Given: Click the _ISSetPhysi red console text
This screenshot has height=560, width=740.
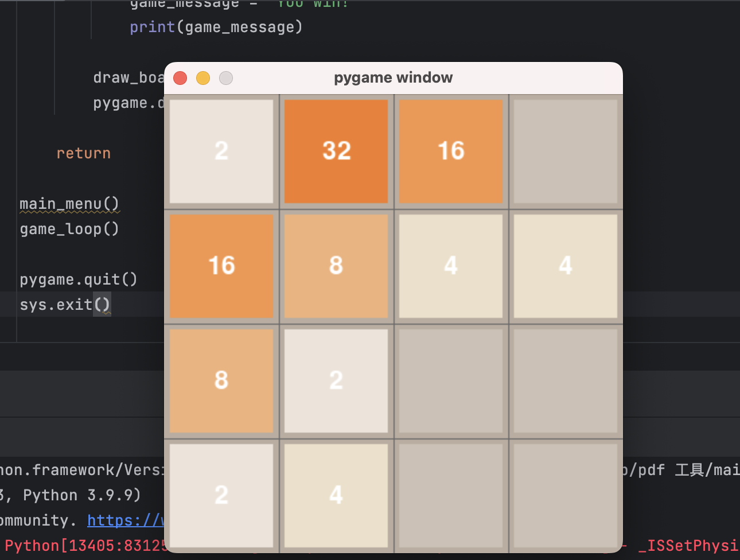Looking at the screenshot, I should click(688, 546).
